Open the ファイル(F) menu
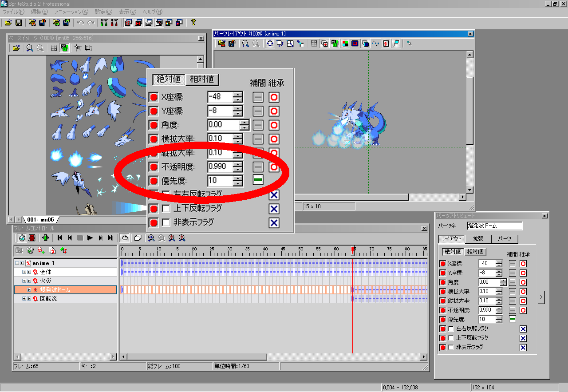This screenshot has height=392, width=568. click(x=13, y=12)
